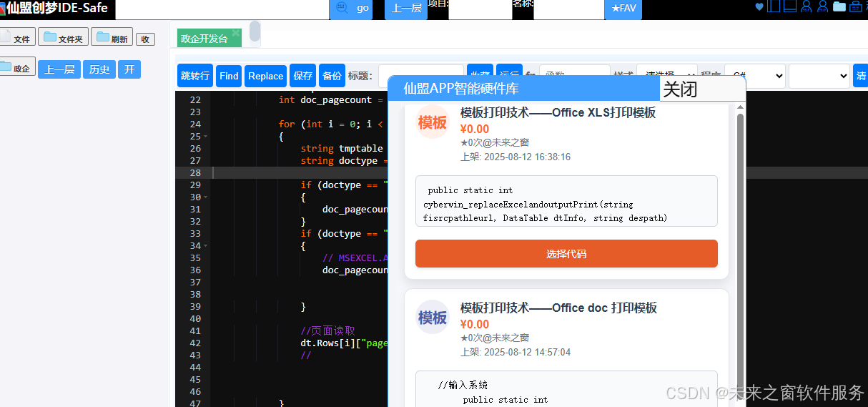Click the Replace button
Image resolution: width=868 pixels, height=407 pixels.
click(266, 76)
